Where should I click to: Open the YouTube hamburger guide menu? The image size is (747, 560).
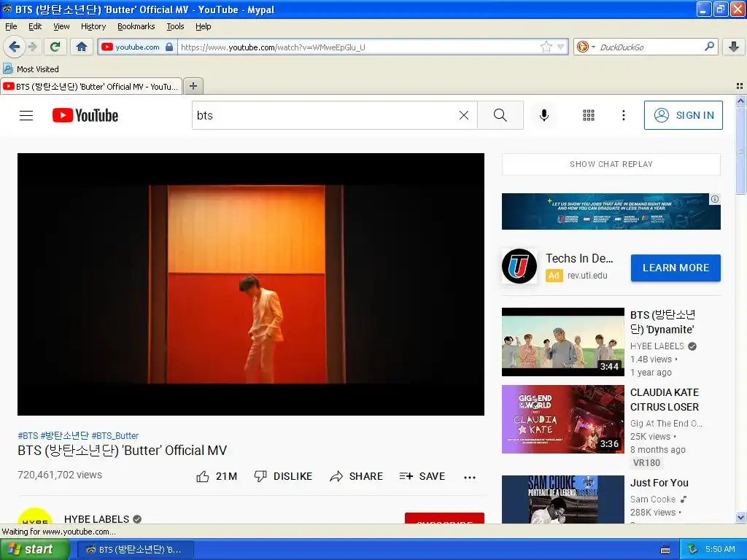pos(26,115)
